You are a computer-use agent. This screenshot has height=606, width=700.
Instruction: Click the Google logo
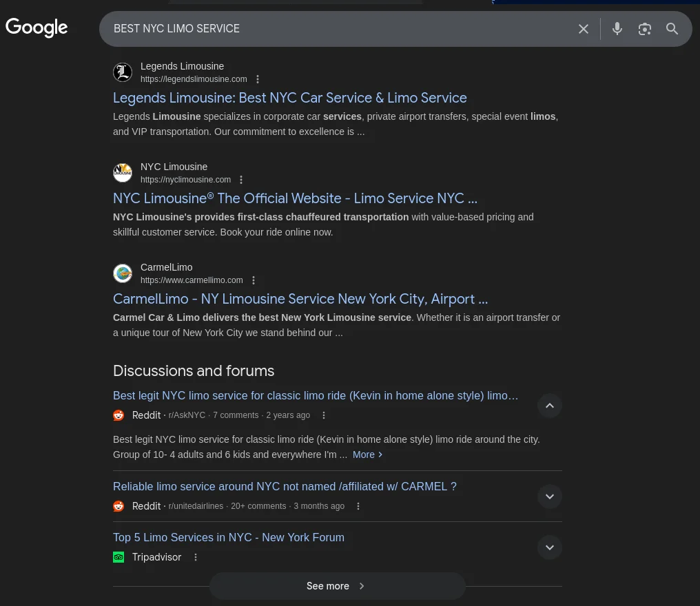point(37,28)
